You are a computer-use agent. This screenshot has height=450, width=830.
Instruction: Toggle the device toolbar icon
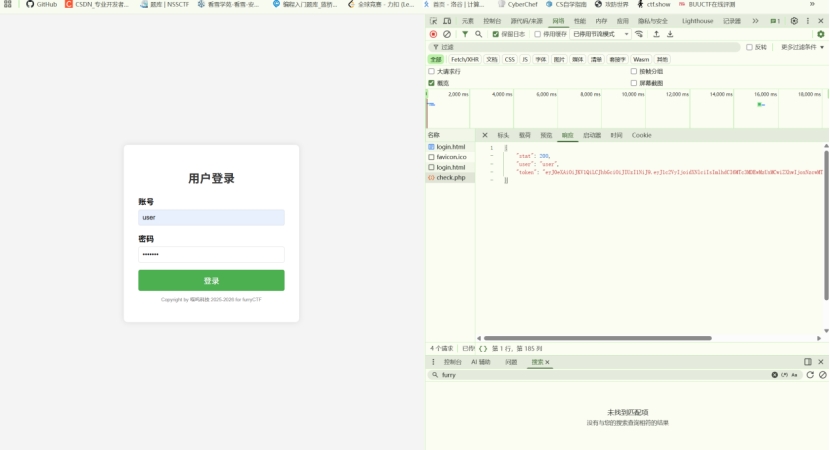click(447, 20)
